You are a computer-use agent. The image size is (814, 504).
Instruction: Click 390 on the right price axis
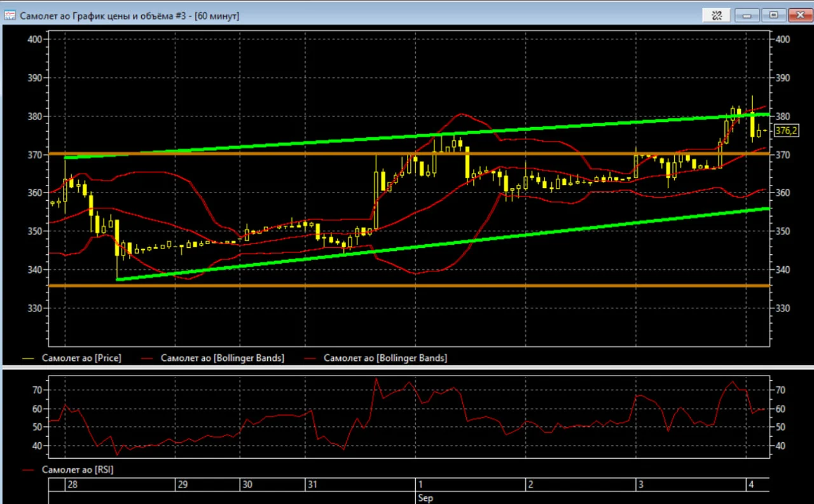[782, 78]
